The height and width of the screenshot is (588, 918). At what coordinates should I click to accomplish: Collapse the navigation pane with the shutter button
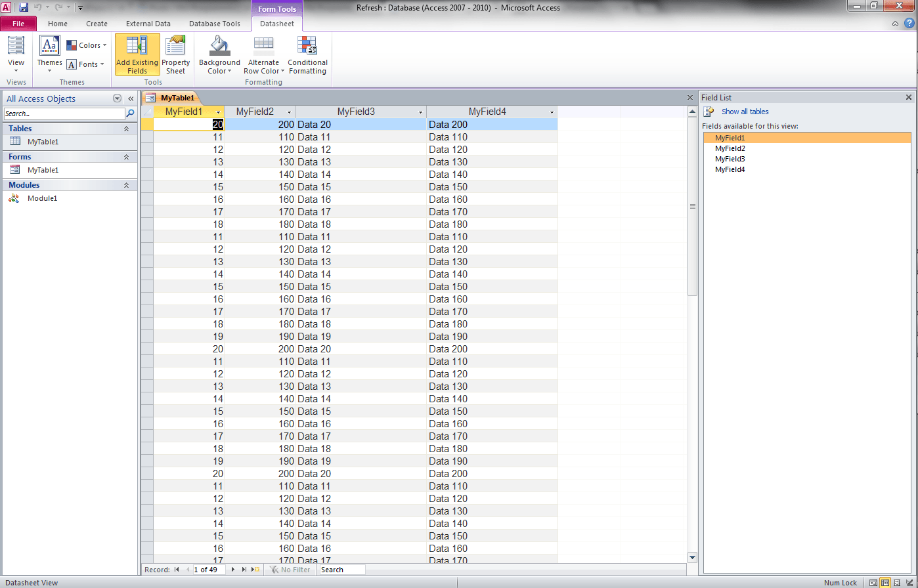(131, 98)
